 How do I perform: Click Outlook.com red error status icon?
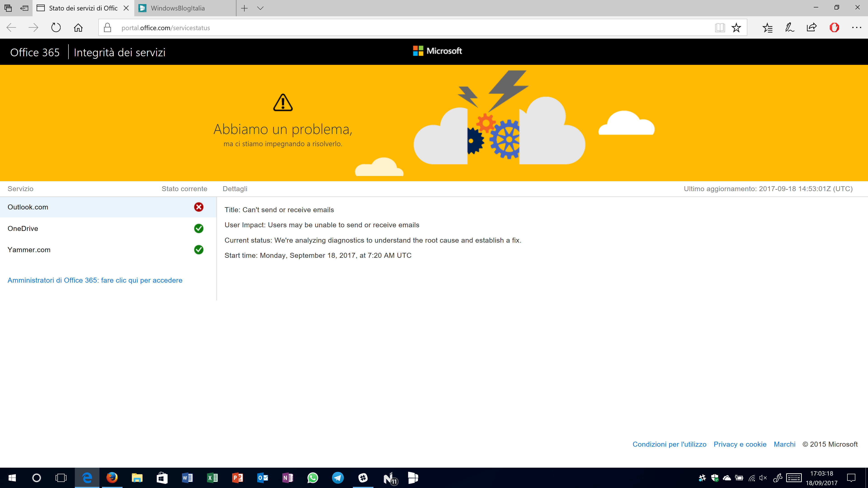[199, 207]
